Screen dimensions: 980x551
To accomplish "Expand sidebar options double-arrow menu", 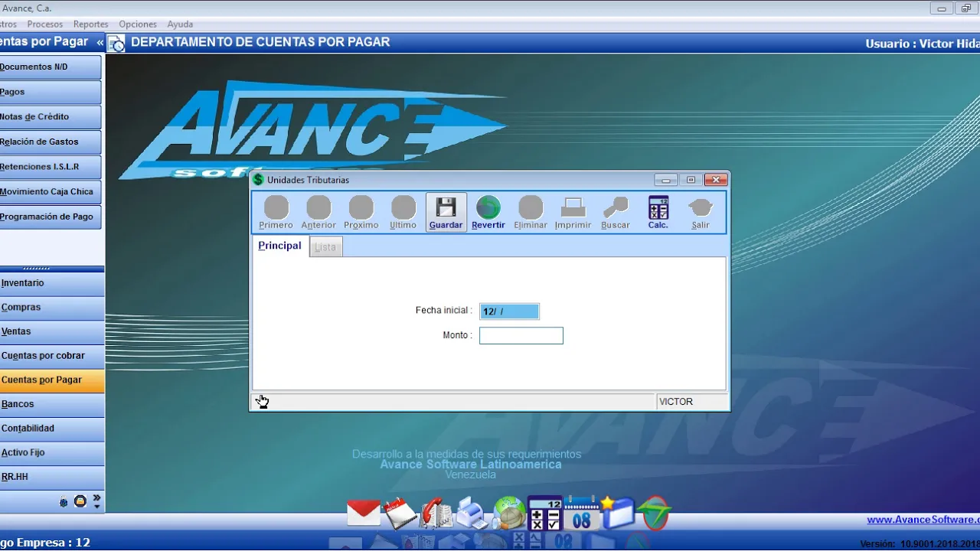I will click(x=96, y=501).
